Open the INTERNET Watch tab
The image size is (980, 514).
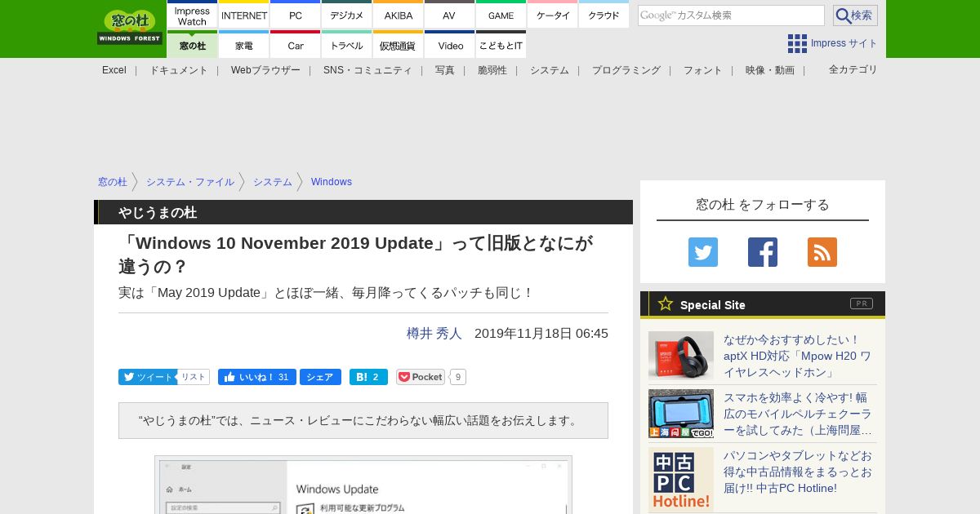pos(244,16)
